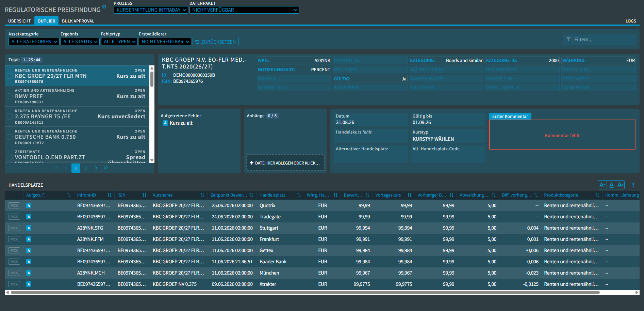This screenshot has height=311, width=644.
Task: Go to page 2 of outlier list
Action: [x=86, y=168]
